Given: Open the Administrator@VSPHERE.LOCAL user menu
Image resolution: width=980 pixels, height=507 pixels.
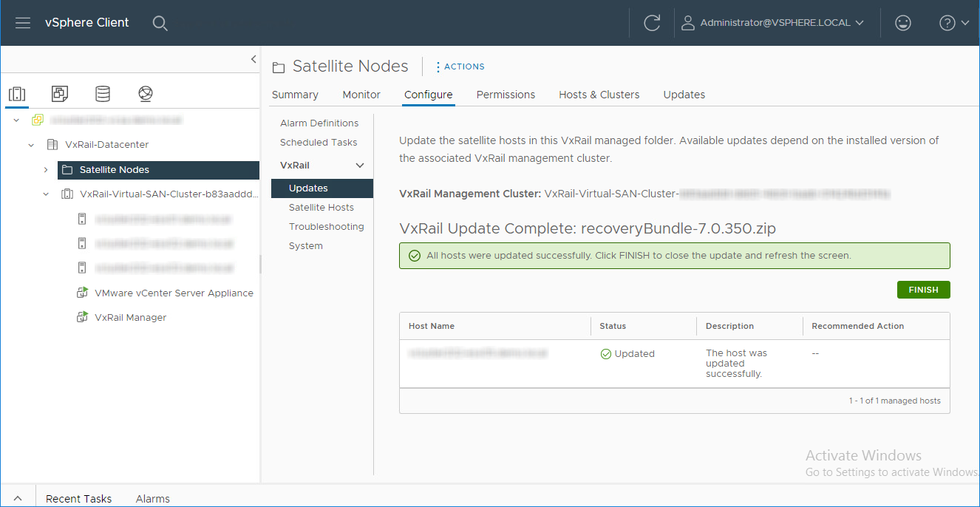Looking at the screenshot, I should 772,23.
